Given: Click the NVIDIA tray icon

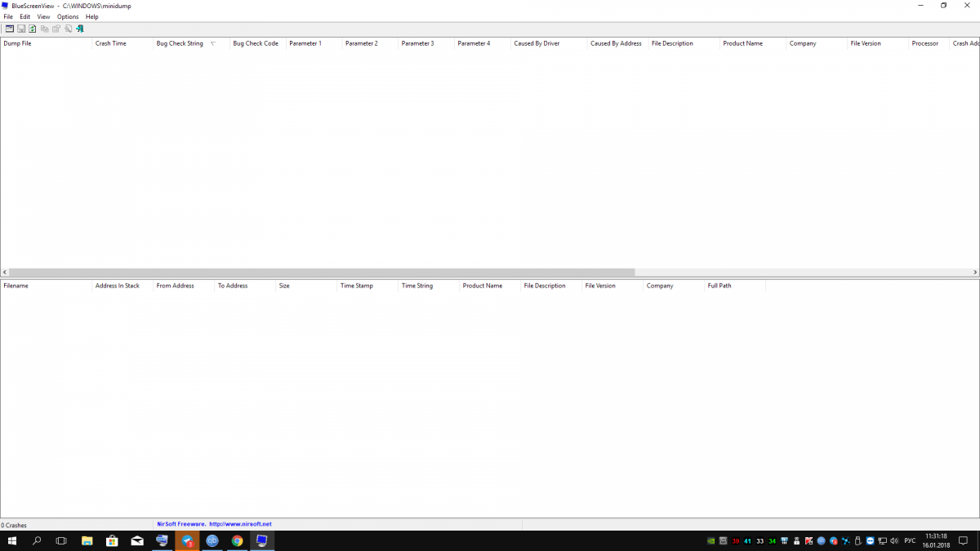Looking at the screenshot, I should coord(710,540).
